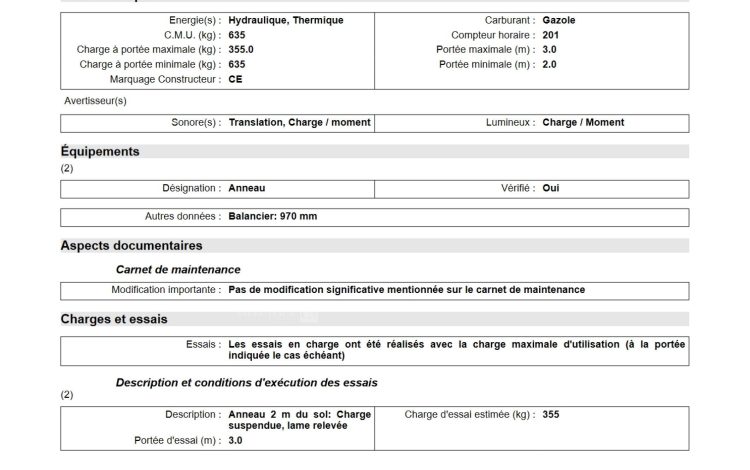Select the hour counter value 201

(x=551, y=35)
